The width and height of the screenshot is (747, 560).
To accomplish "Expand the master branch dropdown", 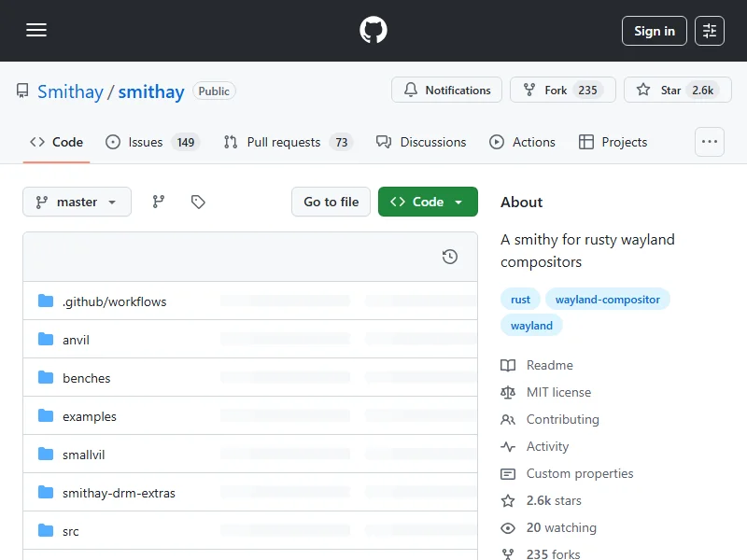I will point(77,202).
